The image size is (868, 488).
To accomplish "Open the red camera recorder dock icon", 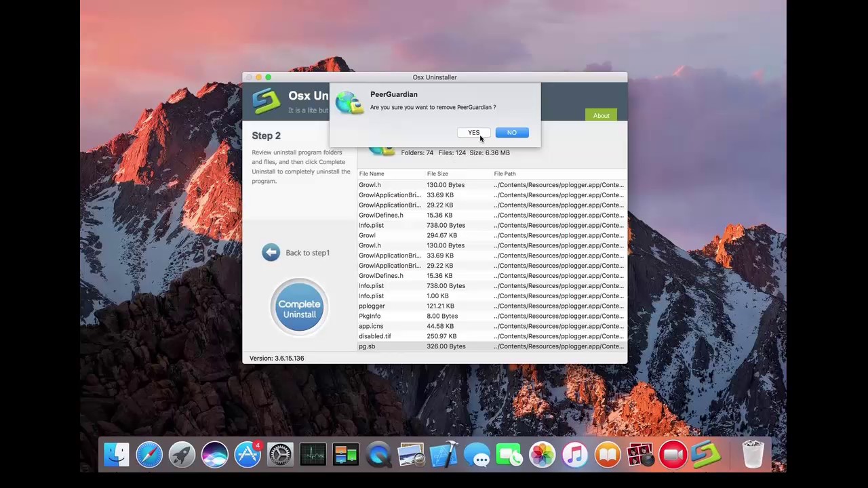I will point(673,455).
